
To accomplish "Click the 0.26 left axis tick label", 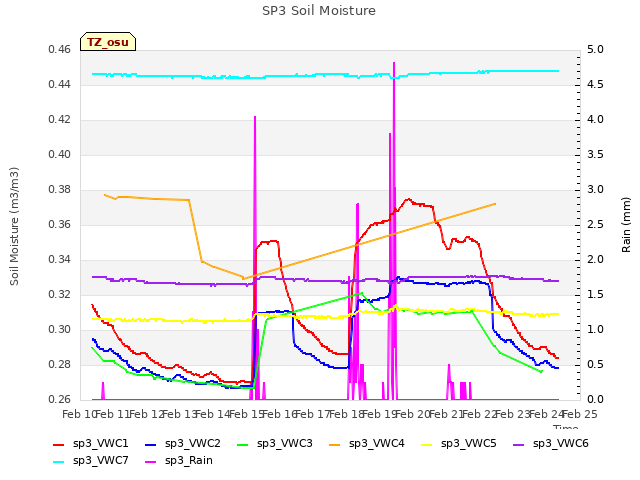I will click(60, 400).
